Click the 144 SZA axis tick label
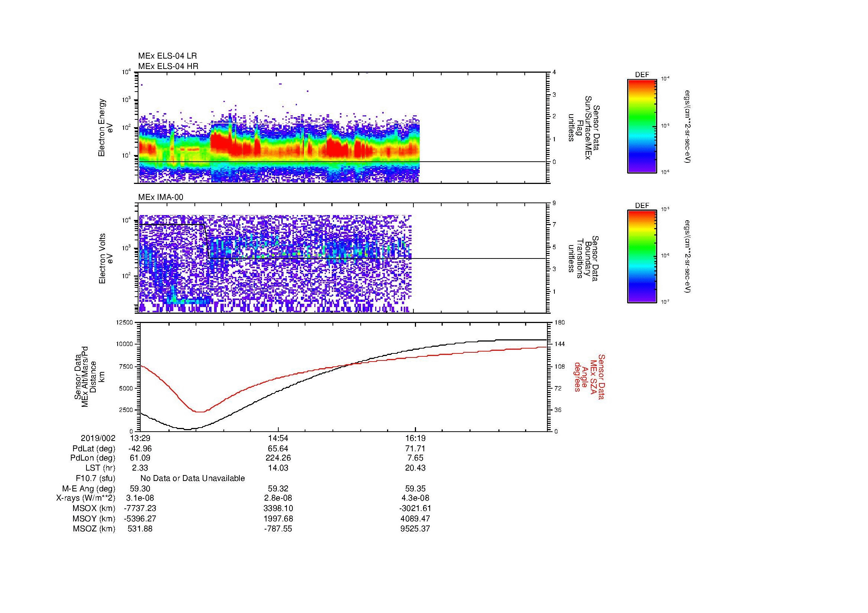The image size is (868, 613). point(559,344)
